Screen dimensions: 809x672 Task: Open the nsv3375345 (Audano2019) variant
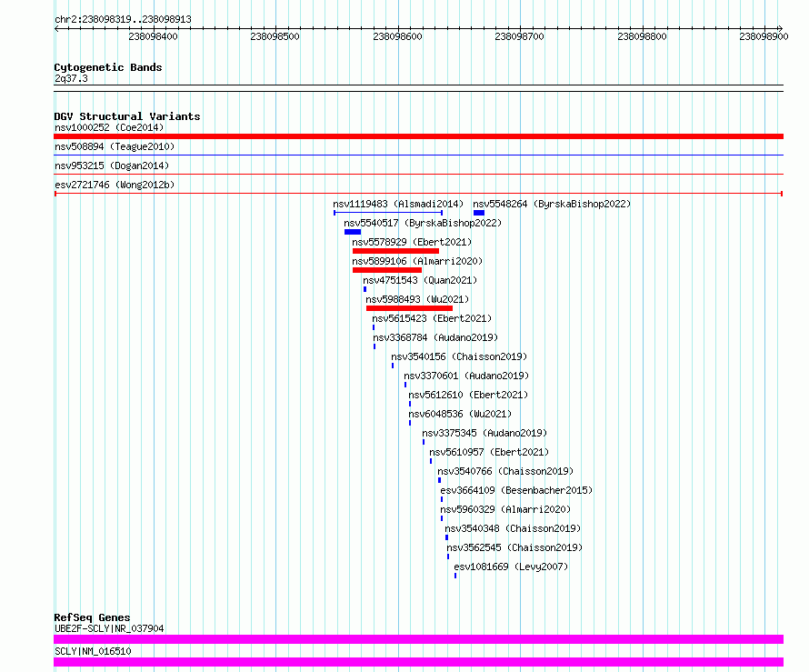point(484,433)
